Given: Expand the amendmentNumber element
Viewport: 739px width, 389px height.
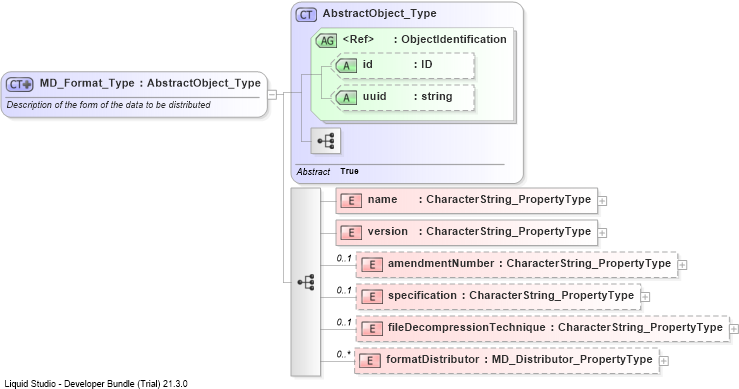Looking at the screenshot, I should point(682,265).
